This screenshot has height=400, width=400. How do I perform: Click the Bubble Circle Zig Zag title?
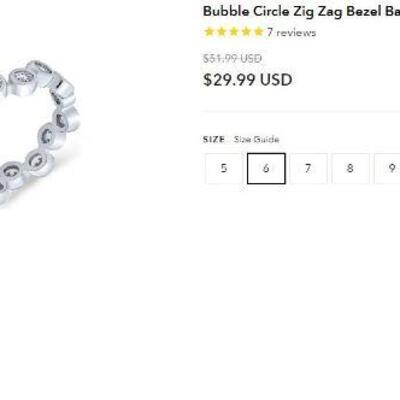pos(302,11)
